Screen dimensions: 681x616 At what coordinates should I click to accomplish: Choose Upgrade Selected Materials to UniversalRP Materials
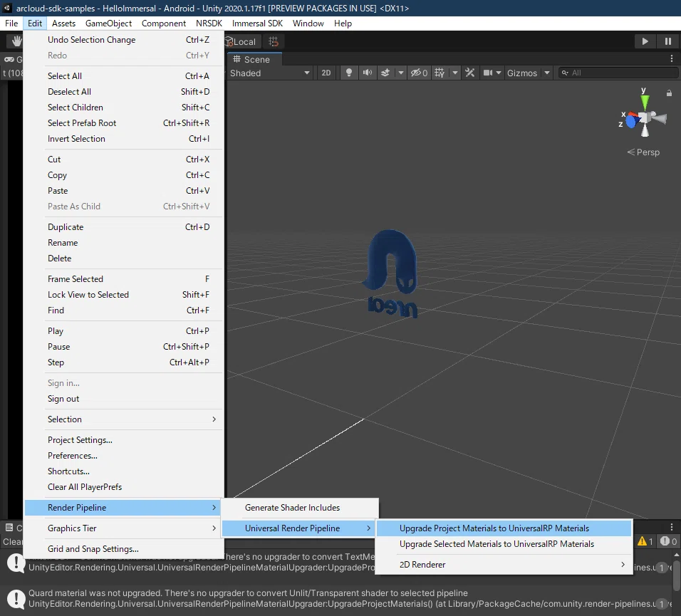tap(504, 543)
